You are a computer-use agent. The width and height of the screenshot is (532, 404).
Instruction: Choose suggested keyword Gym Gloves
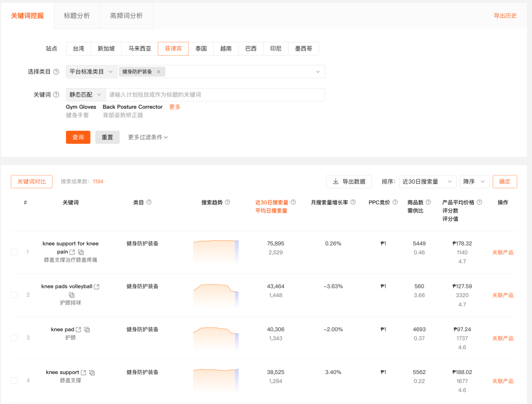coord(81,107)
